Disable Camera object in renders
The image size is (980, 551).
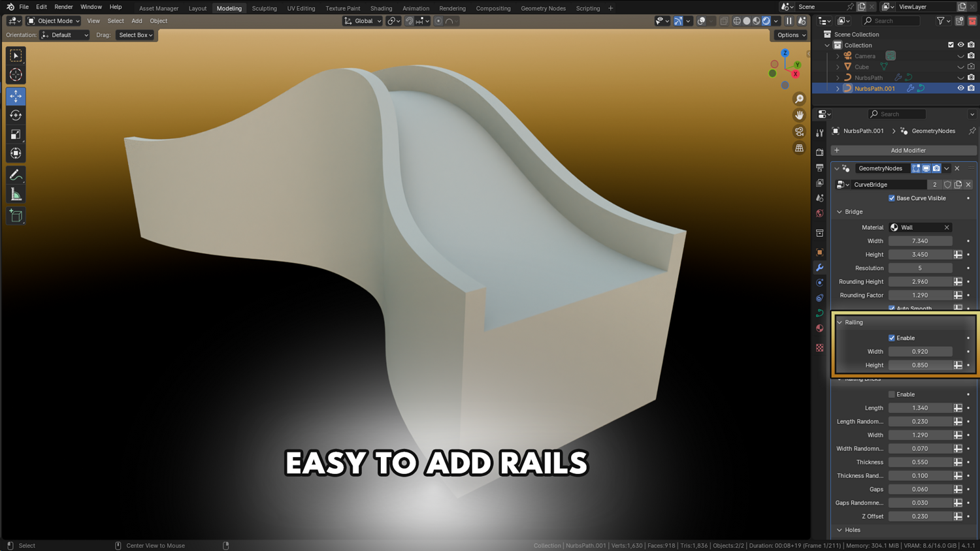[971, 56]
